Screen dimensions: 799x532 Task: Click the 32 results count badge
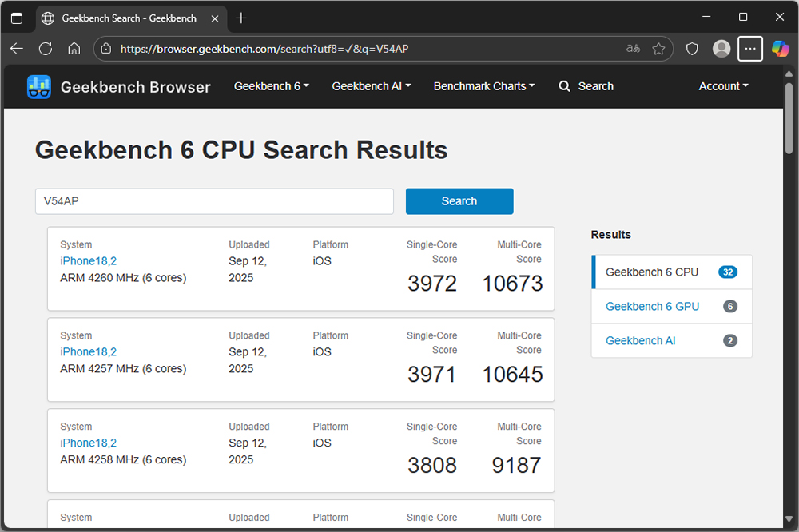tap(728, 272)
